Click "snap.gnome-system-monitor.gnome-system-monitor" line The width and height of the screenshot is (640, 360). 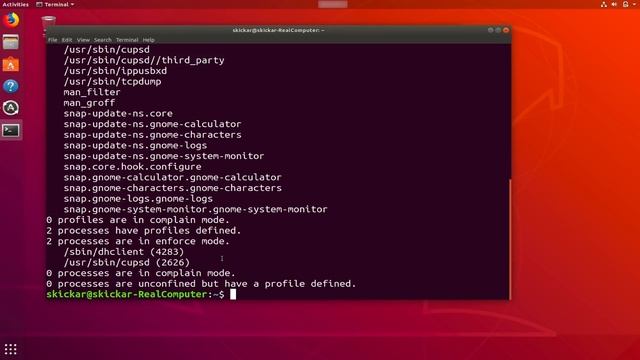[x=195, y=209]
